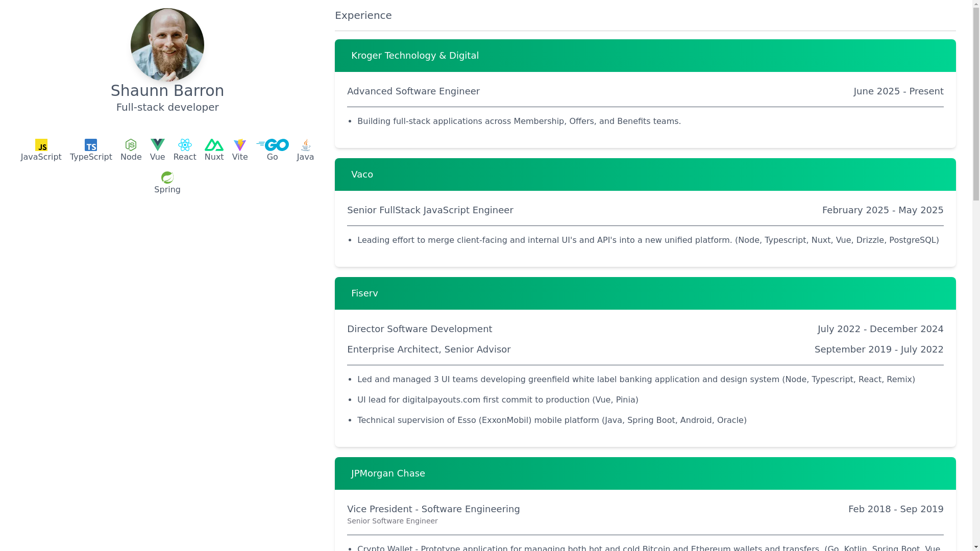Click the React skill label
The width and height of the screenshot is (980, 551).
tap(185, 157)
